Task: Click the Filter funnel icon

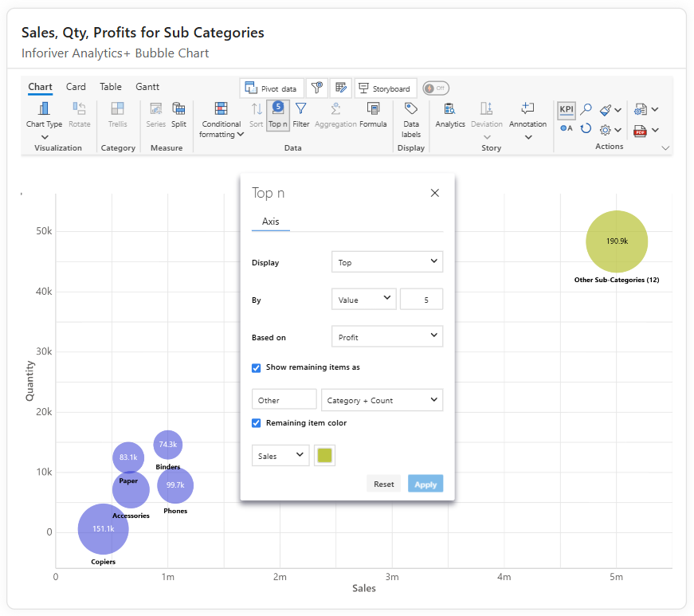Action: (301, 109)
